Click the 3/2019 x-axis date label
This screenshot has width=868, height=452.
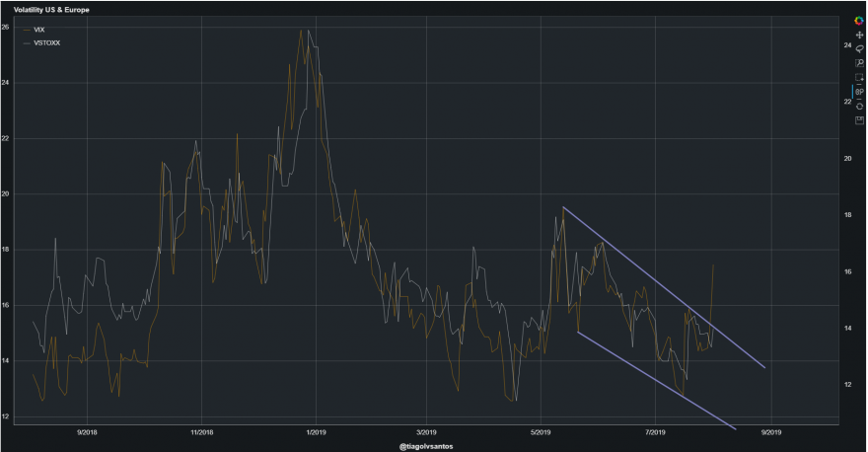pyautogui.click(x=427, y=432)
